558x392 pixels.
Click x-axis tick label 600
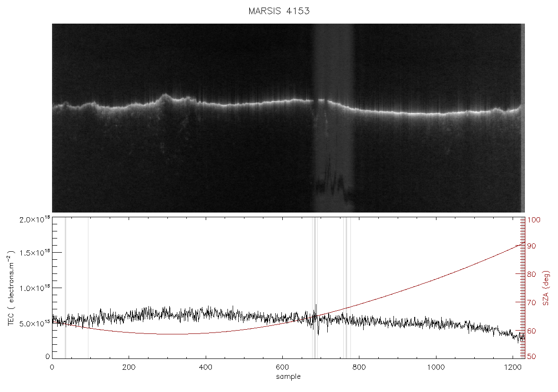click(x=283, y=367)
